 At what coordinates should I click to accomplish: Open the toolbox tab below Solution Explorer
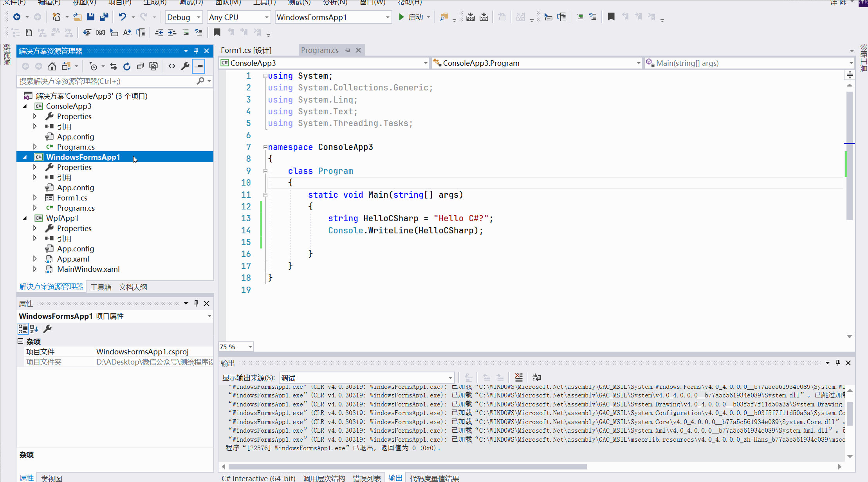101,287
